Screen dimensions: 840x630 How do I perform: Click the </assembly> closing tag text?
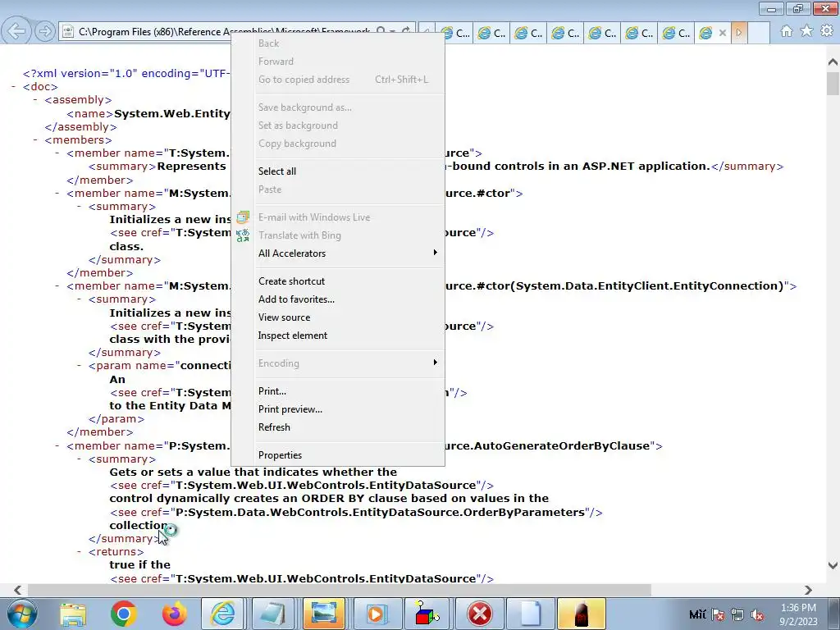(x=81, y=127)
